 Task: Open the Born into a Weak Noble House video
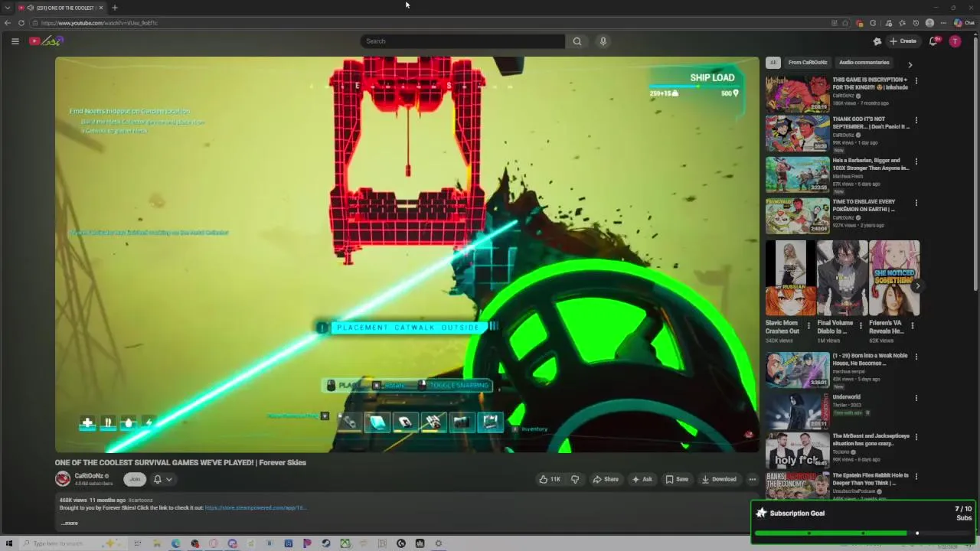tap(797, 370)
